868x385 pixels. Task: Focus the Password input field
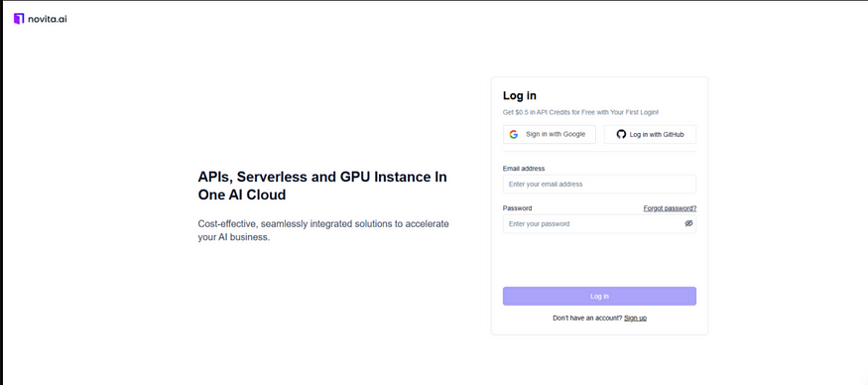(x=599, y=224)
